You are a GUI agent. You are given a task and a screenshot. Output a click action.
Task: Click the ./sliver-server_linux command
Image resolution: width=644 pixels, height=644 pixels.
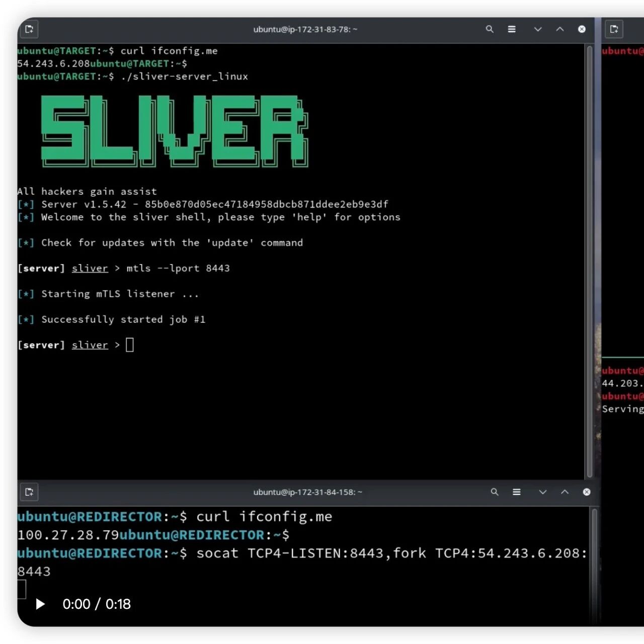tap(184, 76)
